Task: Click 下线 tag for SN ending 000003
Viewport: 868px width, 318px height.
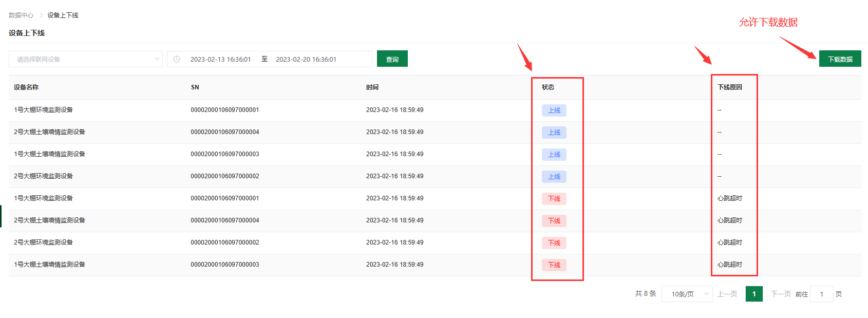Action: coord(554,265)
